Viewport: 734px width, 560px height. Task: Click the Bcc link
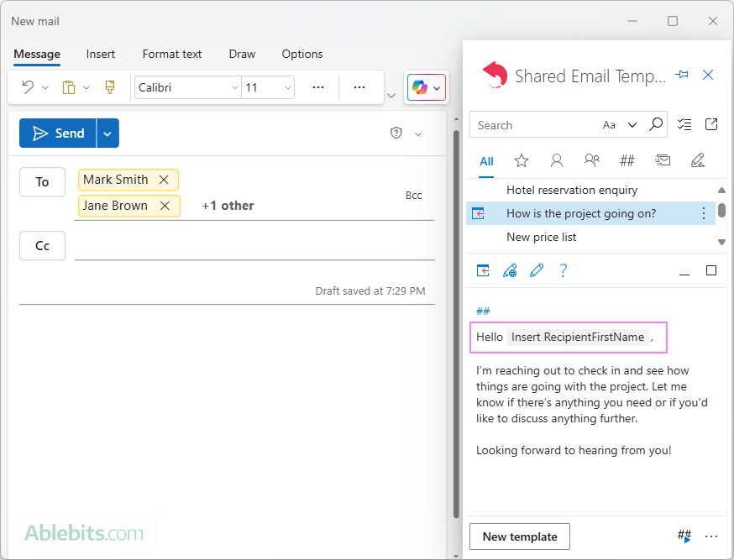coord(414,196)
